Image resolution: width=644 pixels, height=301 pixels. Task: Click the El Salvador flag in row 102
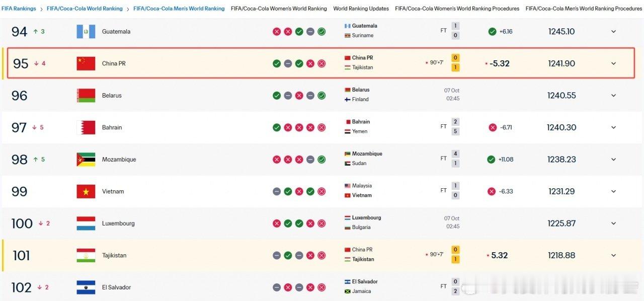tap(86, 287)
